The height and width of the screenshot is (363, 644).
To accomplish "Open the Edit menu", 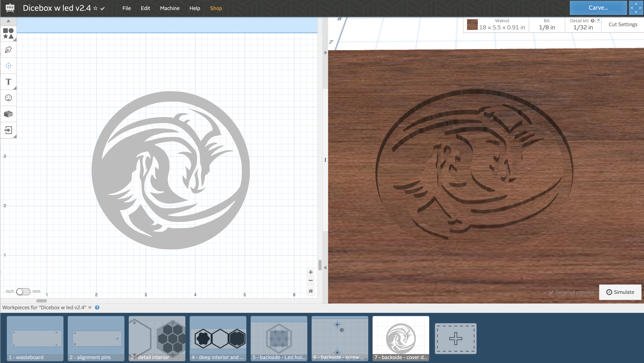I will [x=145, y=8].
